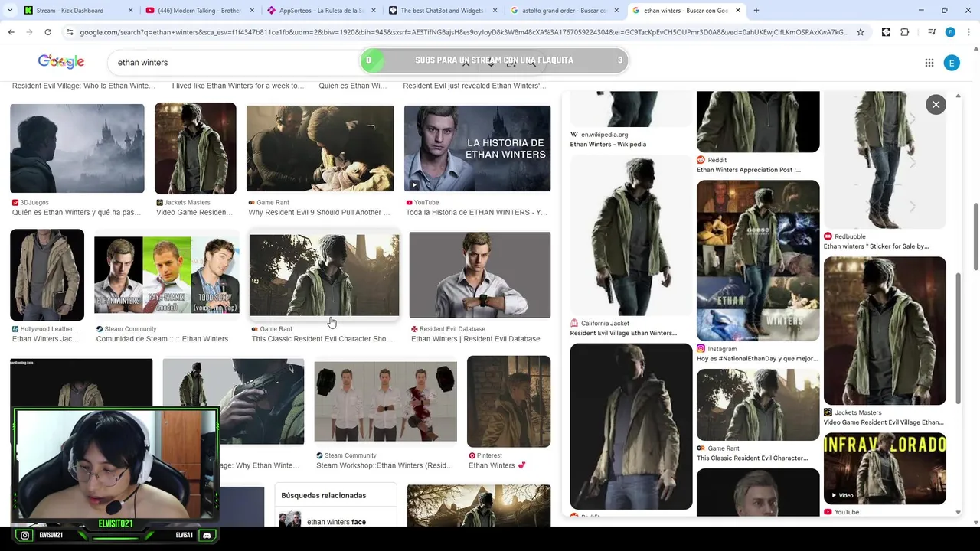Image resolution: width=980 pixels, height=551 pixels.
Task: Open the Resident Evil Database shirt thumbnail
Action: pos(479,275)
